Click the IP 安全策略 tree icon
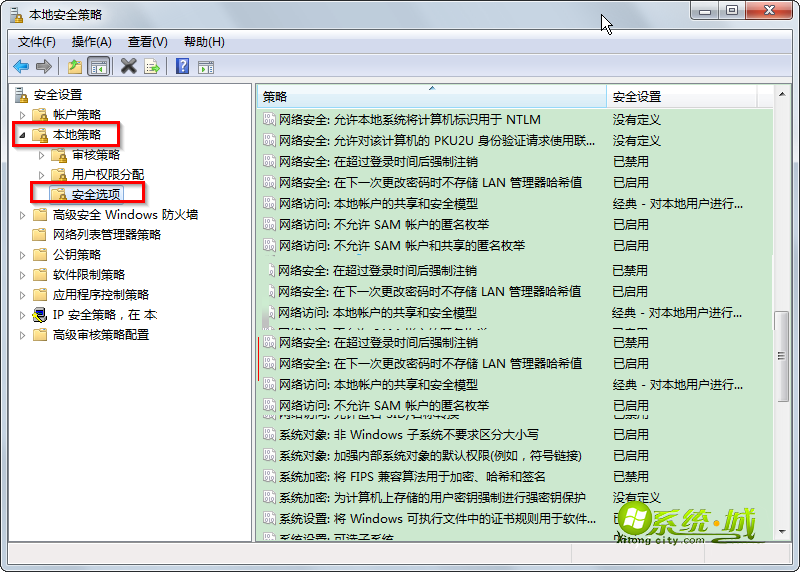 click(40, 315)
